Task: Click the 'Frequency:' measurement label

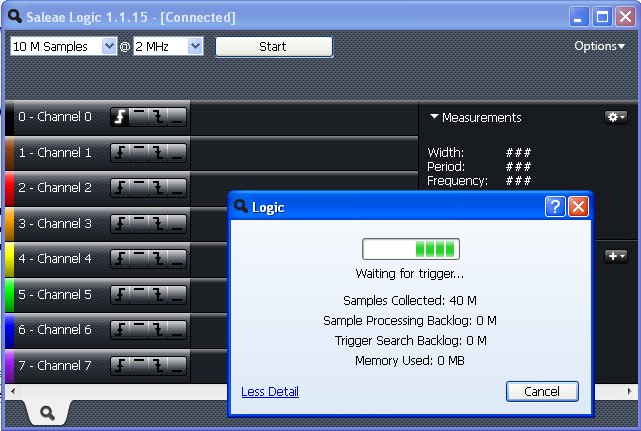Action: coord(457,181)
